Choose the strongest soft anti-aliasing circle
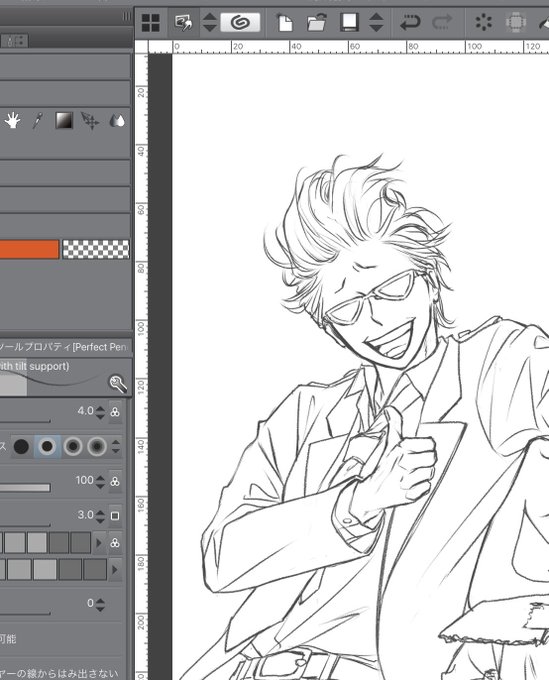 97,446
